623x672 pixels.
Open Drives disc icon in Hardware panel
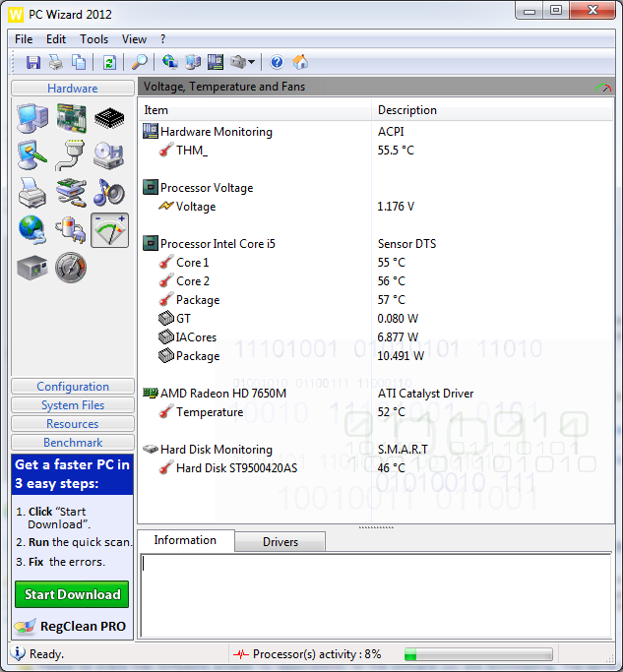point(109,155)
